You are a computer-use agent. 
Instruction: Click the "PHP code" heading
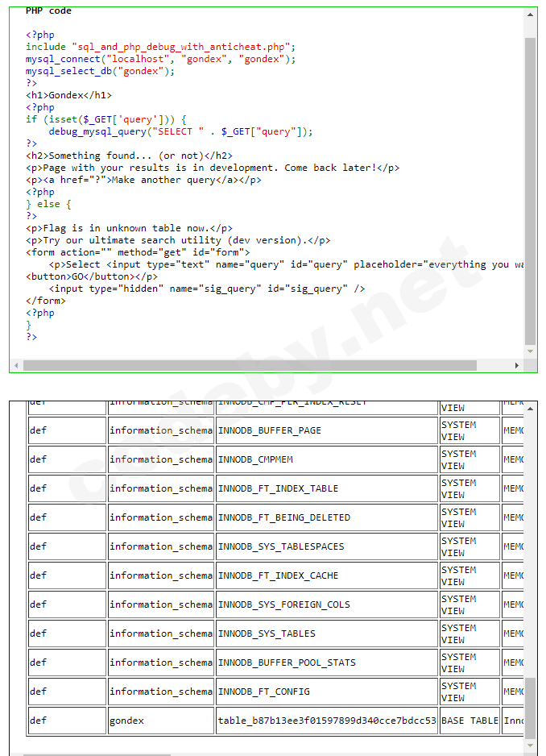pos(48,10)
